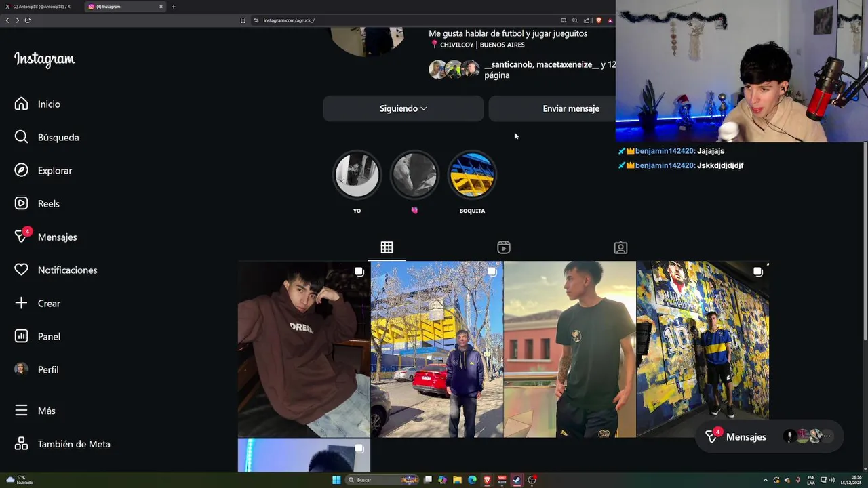Open the Explorar compass icon
The height and width of the screenshot is (488, 868).
22,170
